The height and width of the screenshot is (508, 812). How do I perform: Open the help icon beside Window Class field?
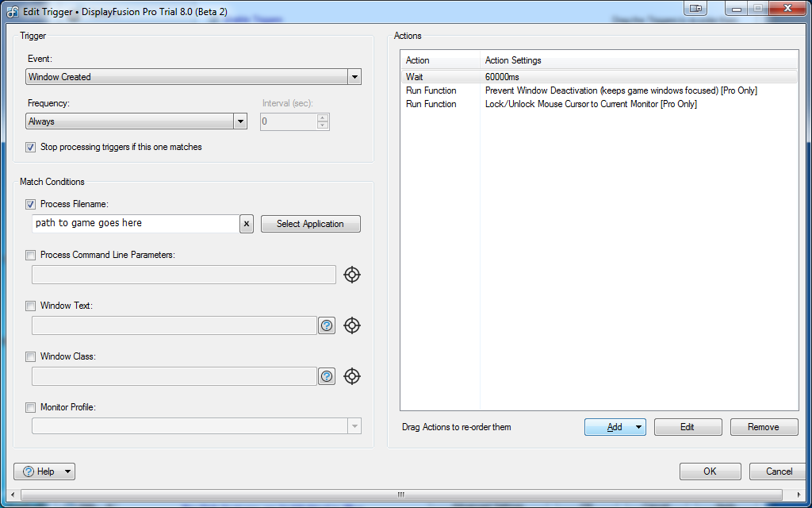327,376
